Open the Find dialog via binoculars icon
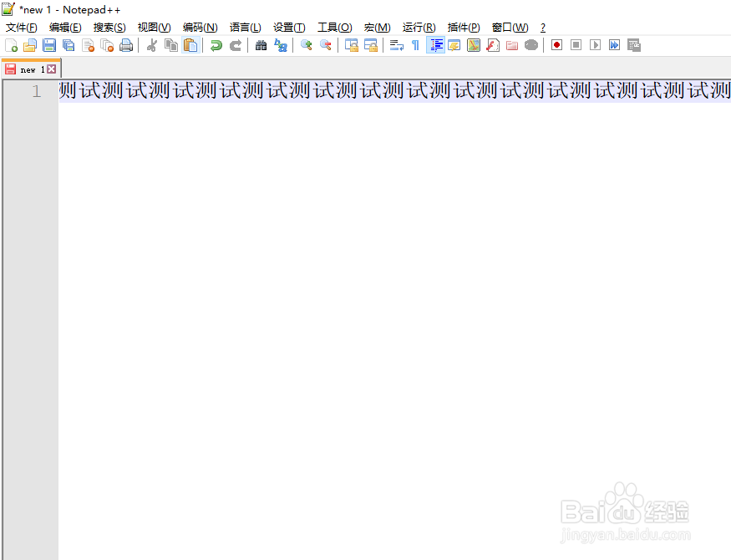731x560 pixels. point(261,45)
